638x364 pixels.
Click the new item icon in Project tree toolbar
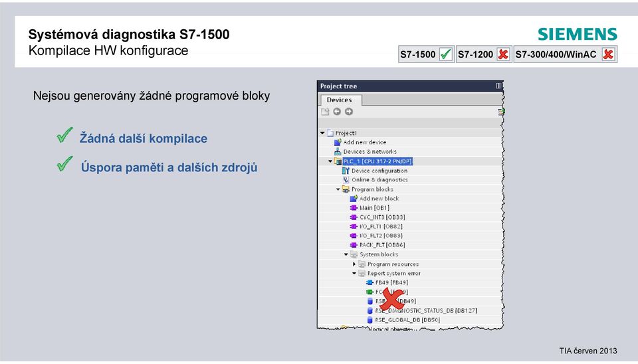tap(325, 112)
